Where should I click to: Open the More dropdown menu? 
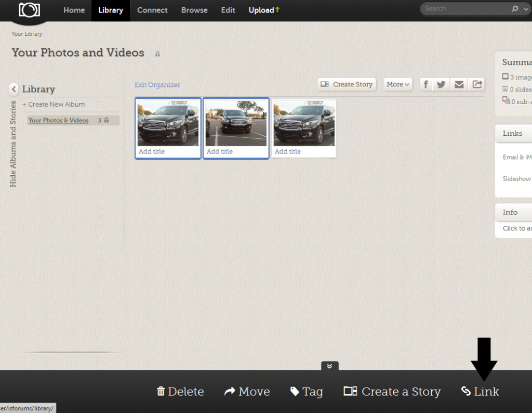(x=398, y=84)
